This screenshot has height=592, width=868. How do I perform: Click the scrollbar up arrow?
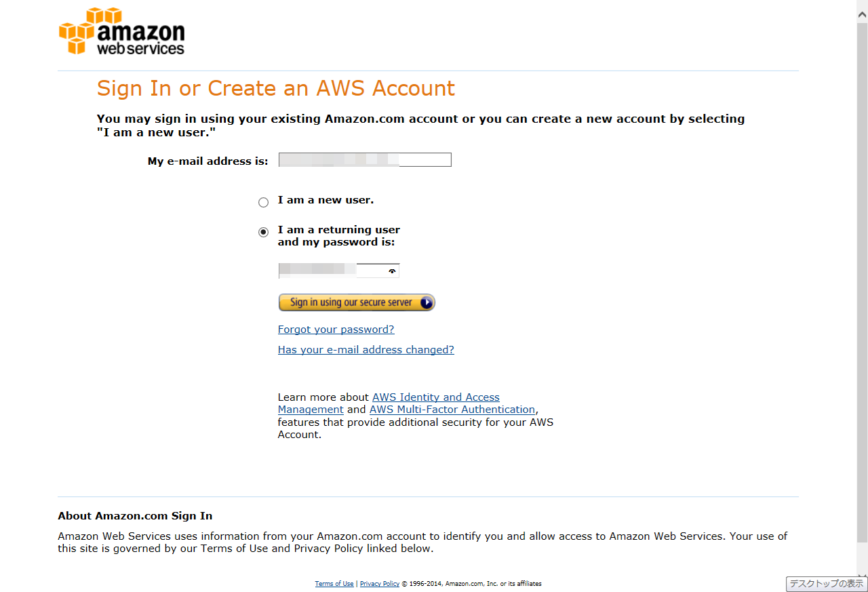862,6
